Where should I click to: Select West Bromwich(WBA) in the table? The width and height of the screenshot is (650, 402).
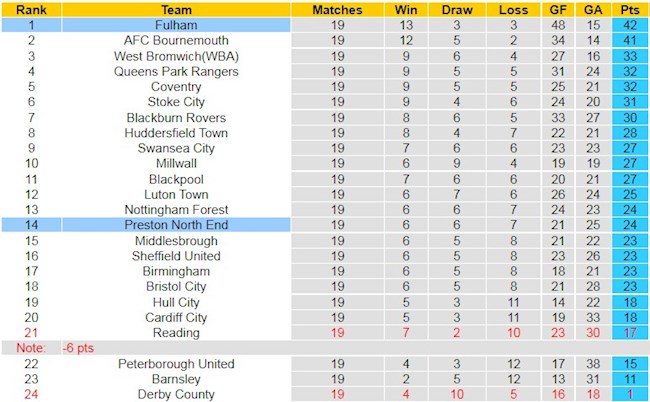pyautogui.click(x=176, y=56)
